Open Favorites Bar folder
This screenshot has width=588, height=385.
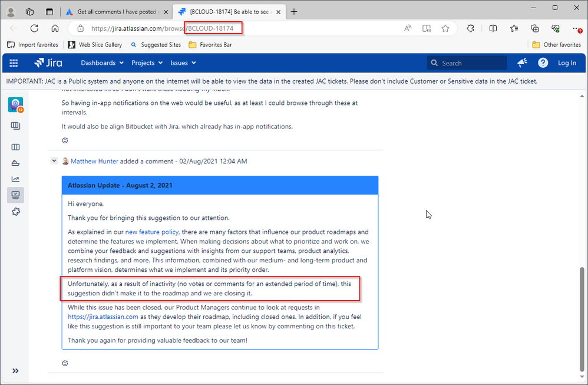[210, 45]
